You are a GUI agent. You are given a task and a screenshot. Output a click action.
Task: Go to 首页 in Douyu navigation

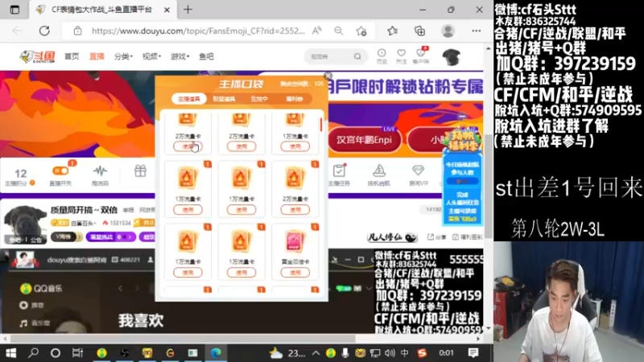[72, 56]
